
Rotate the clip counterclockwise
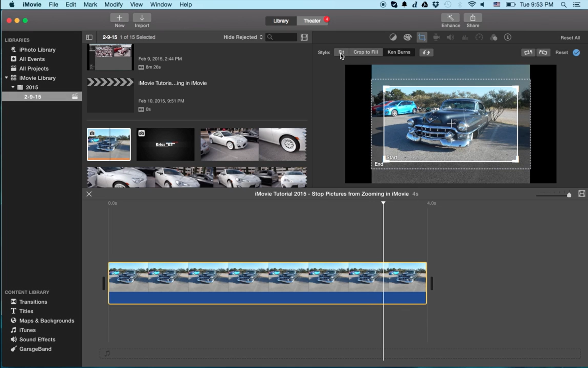pos(528,52)
